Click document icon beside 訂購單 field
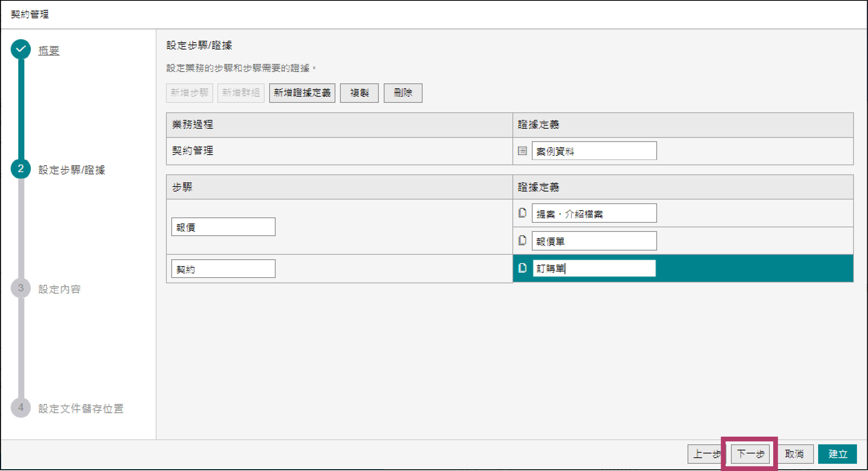Viewport: 868px width, 471px height. point(522,268)
